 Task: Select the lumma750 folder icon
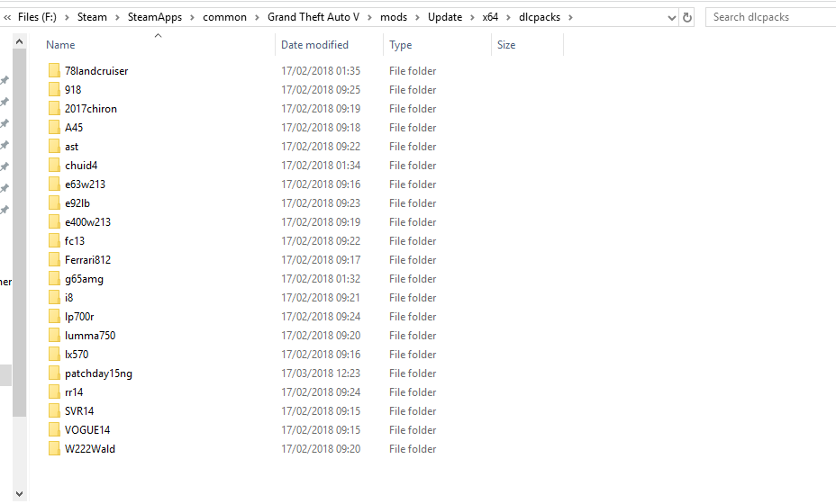(x=54, y=336)
